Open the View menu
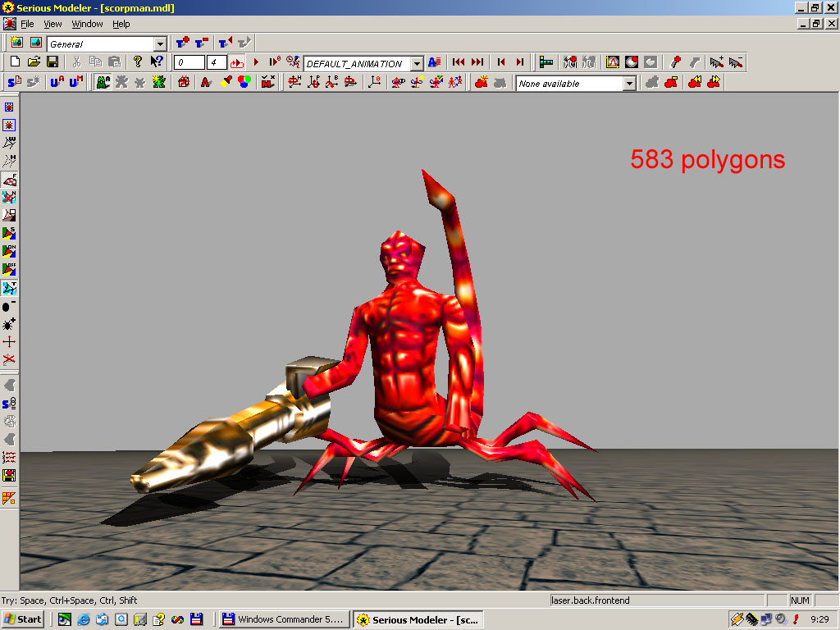The image size is (840, 630). pyautogui.click(x=52, y=24)
